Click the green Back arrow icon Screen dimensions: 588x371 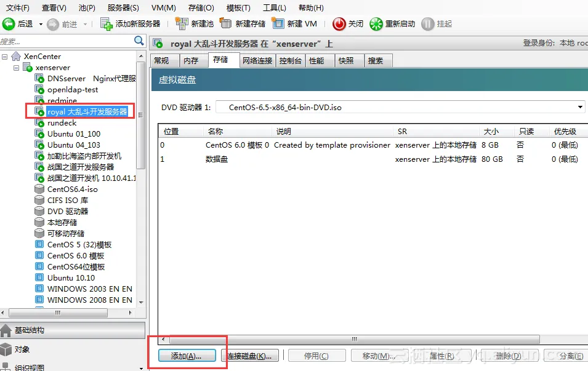(8, 24)
